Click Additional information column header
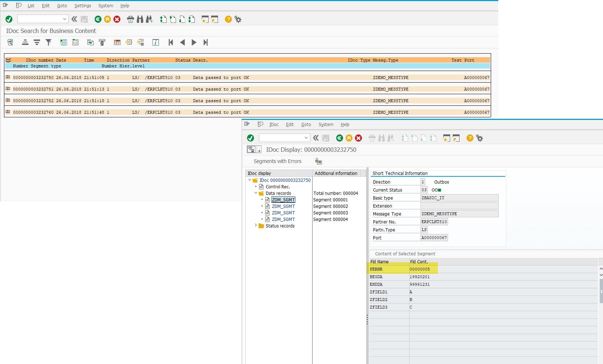 [336, 173]
